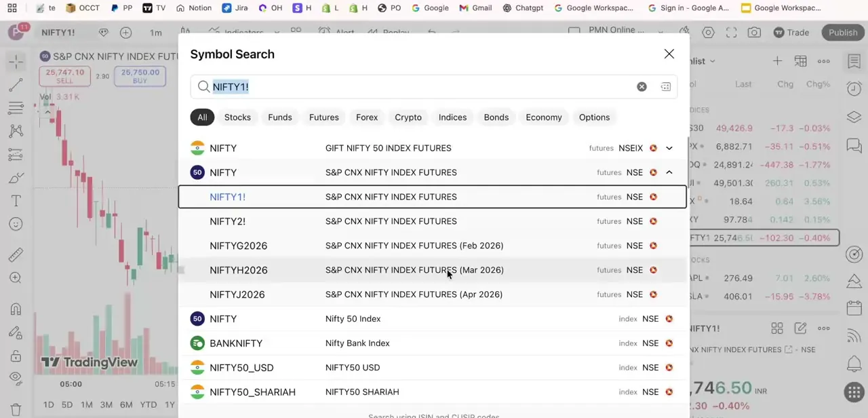Viewport: 868px width, 418px height.
Task: Select the Forex filter tab
Action: 367,117
